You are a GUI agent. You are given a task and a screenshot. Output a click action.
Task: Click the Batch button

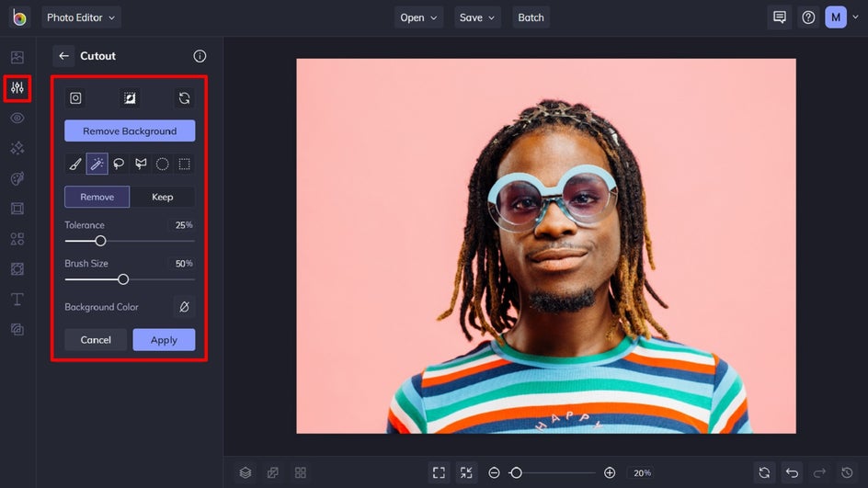click(x=531, y=17)
